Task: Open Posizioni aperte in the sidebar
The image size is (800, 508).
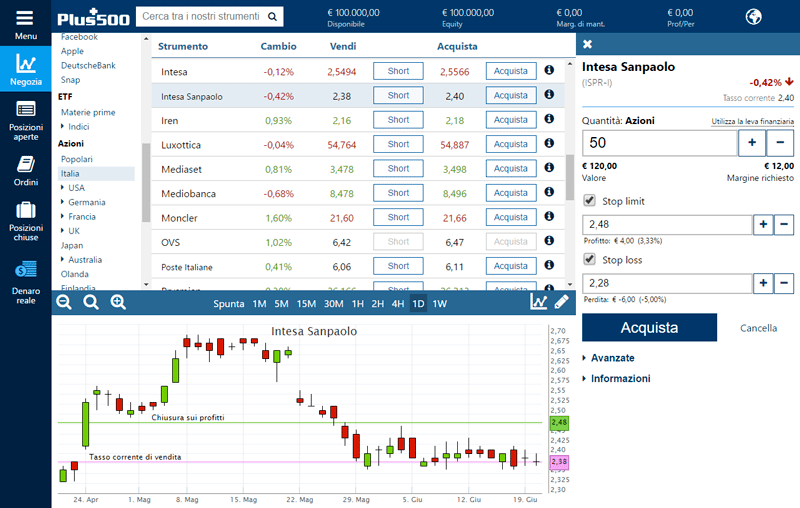Action: point(26,121)
